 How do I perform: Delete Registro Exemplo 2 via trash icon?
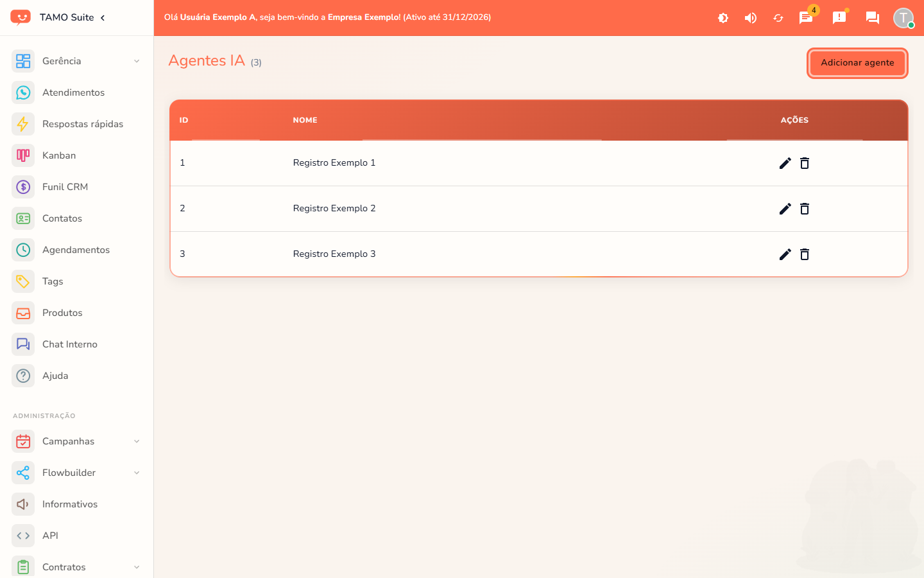pos(805,209)
